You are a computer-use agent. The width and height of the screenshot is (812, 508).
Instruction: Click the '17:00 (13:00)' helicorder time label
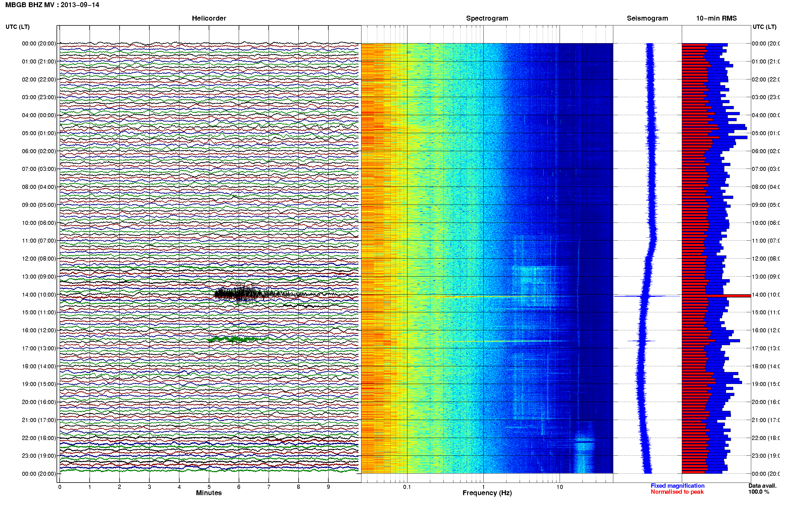click(x=39, y=348)
